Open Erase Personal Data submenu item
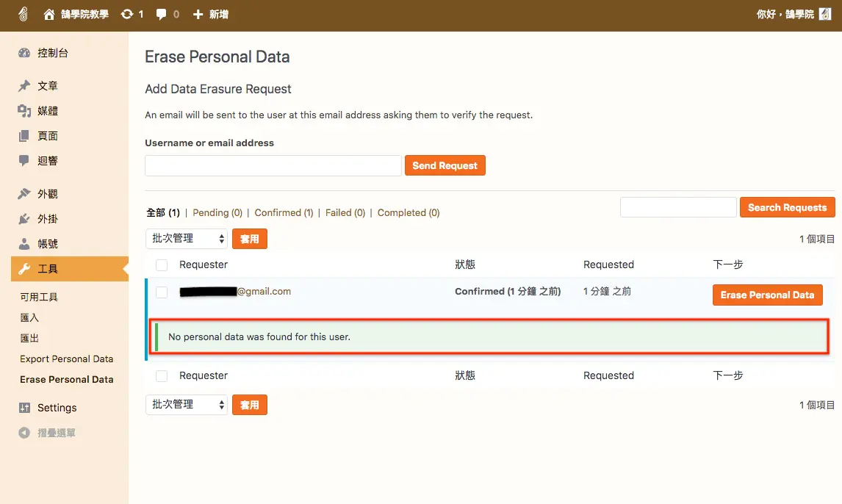This screenshot has height=504, width=842. pyautogui.click(x=67, y=380)
